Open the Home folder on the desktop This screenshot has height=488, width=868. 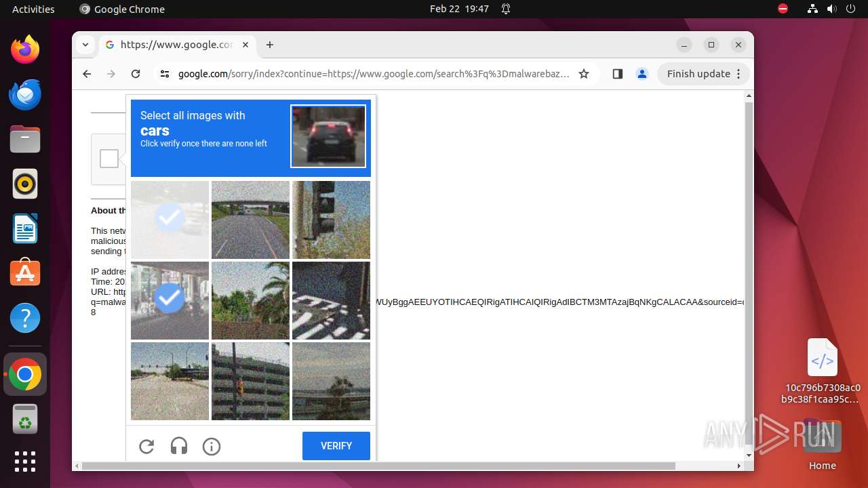click(x=823, y=444)
